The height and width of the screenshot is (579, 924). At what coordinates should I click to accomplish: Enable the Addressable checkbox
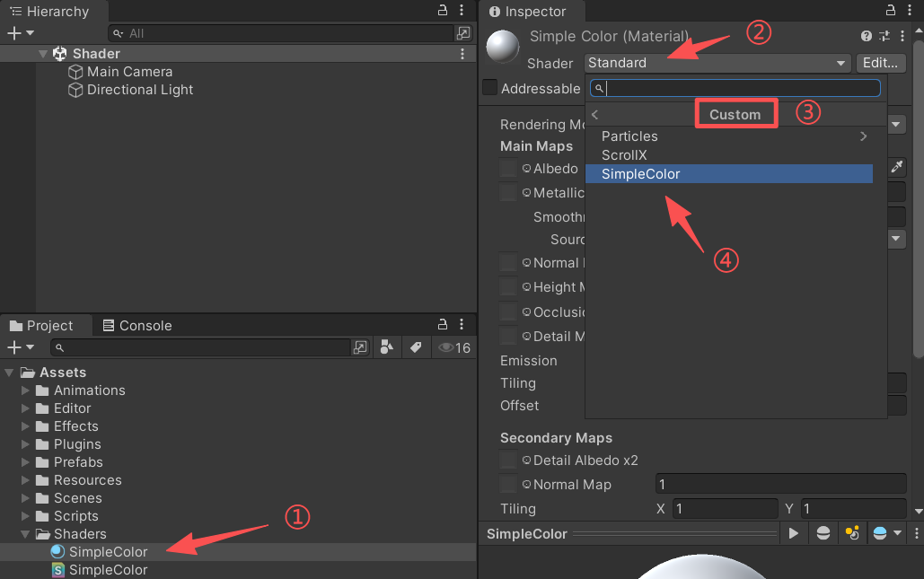(489, 88)
